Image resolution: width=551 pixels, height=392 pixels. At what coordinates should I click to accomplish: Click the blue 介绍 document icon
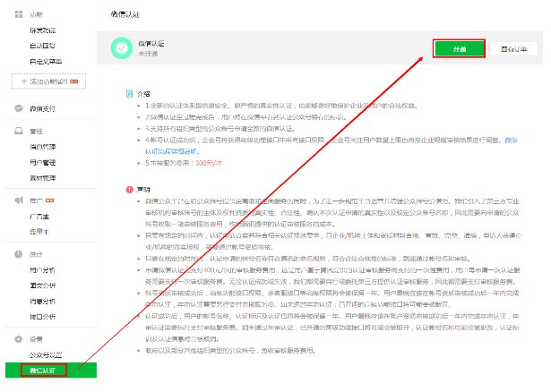129,94
